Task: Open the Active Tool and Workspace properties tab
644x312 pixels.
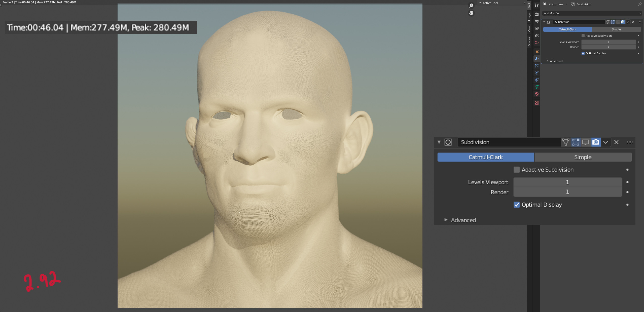Action: [536, 5]
